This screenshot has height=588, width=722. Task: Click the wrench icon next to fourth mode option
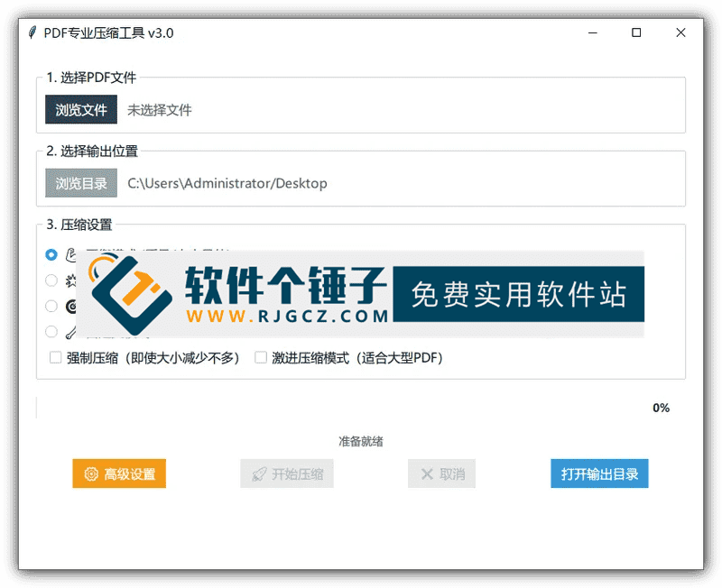pyautogui.click(x=70, y=331)
